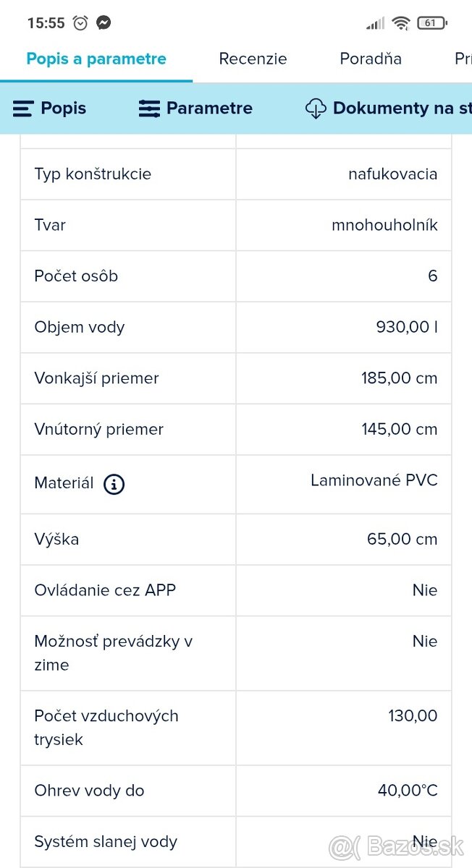Select the Parametre sliders icon
Image resolution: width=472 pixels, height=868 pixels.
pos(148,108)
